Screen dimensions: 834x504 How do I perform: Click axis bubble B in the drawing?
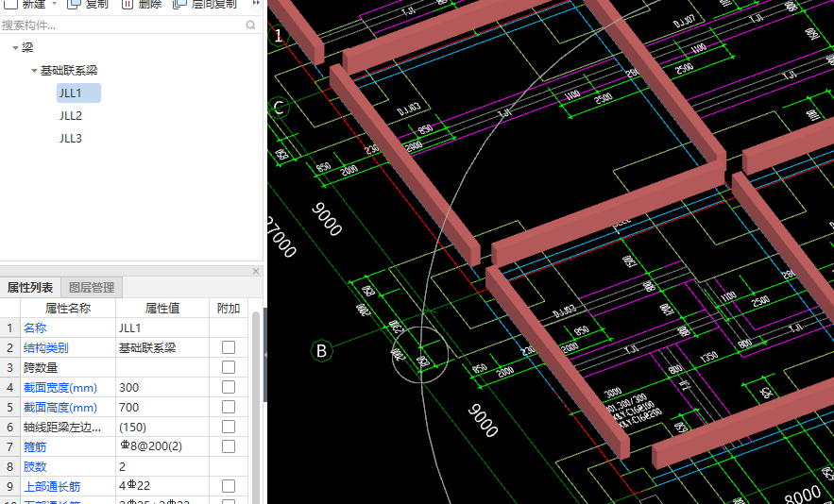(321, 351)
